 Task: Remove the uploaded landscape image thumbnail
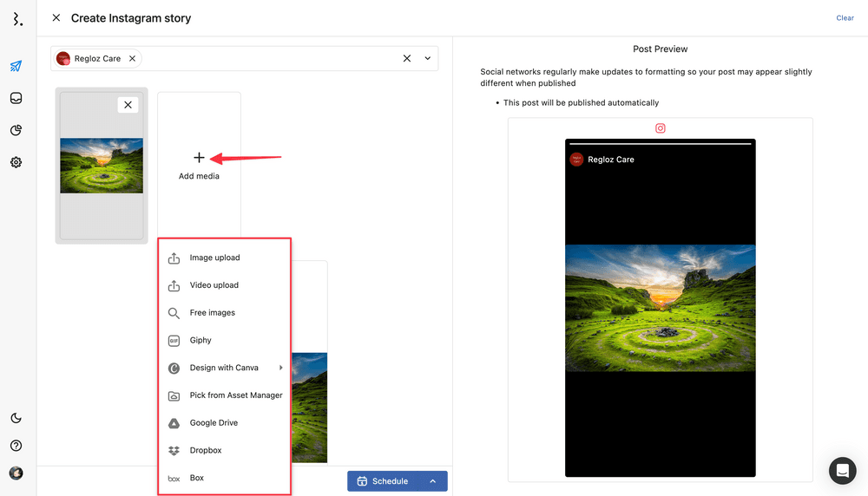(128, 105)
